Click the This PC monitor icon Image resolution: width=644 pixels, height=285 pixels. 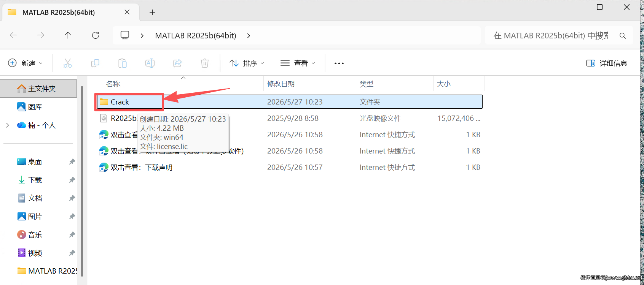125,35
